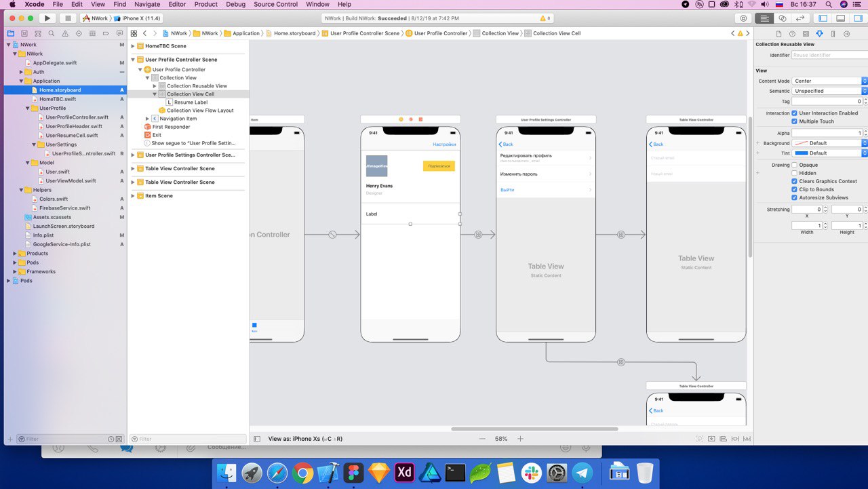Click View as: iPhone Xs button

305,439
